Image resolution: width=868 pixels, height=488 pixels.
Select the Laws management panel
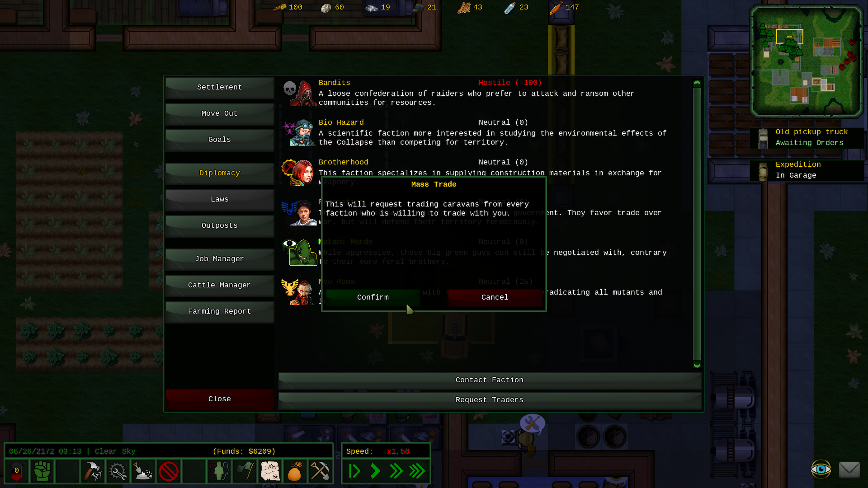click(x=219, y=199)
